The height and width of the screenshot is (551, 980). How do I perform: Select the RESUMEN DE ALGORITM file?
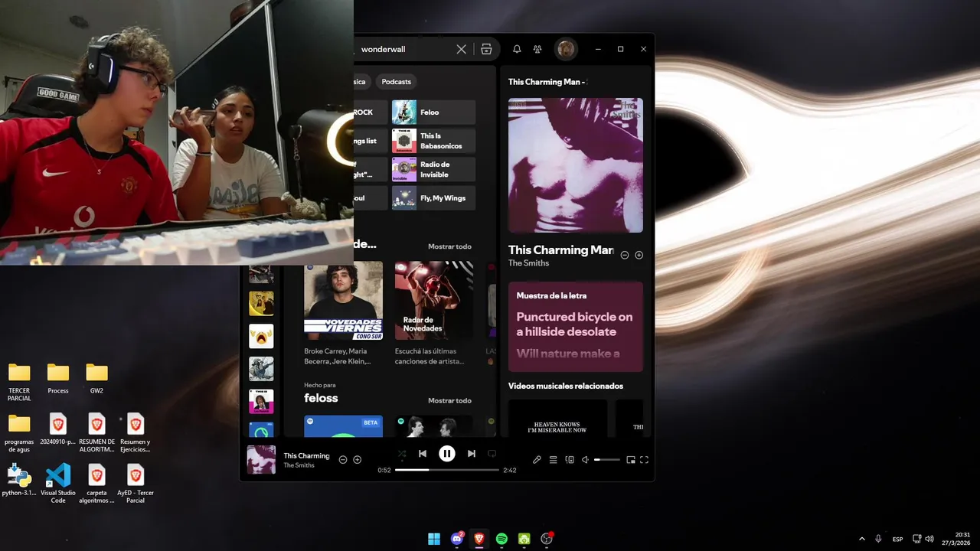coord(96,433)
